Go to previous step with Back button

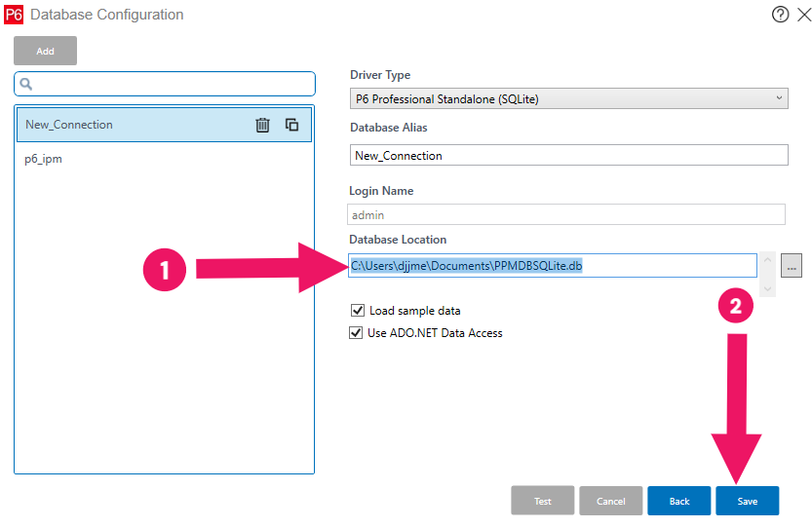pos(679,501)
